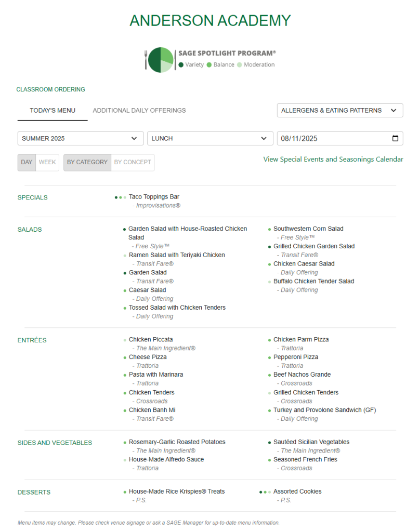419x532 pixels.
Task: Click the light green Moderation legend dot
Action: (x=239, y=65)
